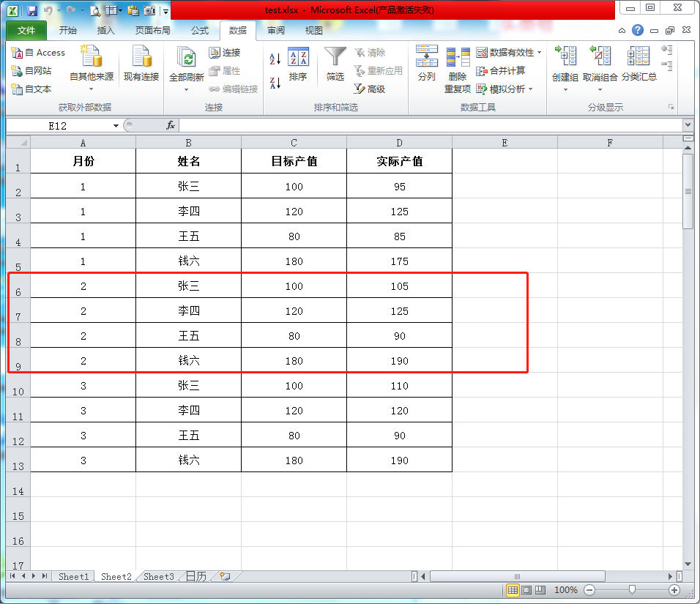Select the Sheet3 worksheet tab
The image size is (700, 604).
tap(158, 576)
